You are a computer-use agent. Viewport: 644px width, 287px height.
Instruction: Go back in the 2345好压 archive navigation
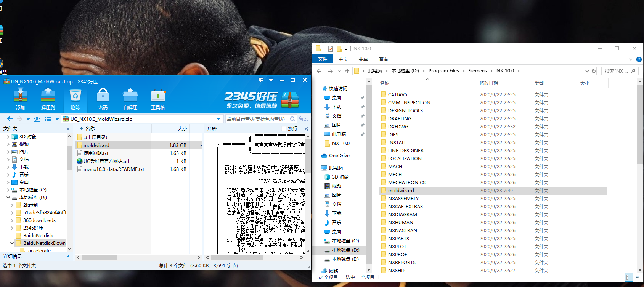coord(10,119)
